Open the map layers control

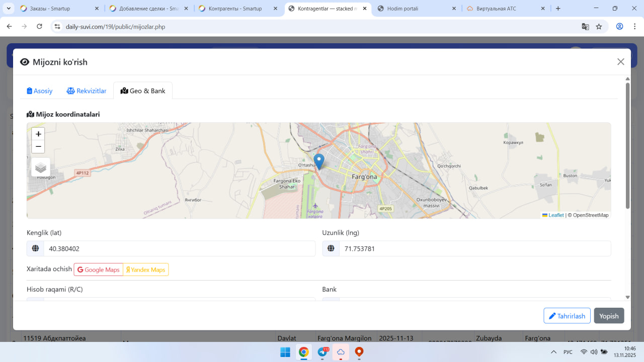click(41, 167)
